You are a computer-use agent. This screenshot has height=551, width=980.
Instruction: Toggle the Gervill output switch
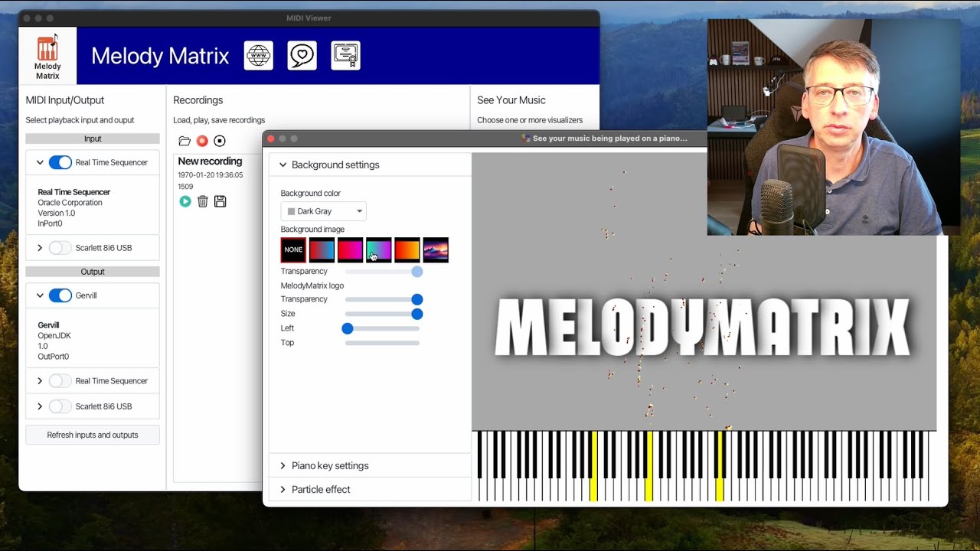point(60,295)
